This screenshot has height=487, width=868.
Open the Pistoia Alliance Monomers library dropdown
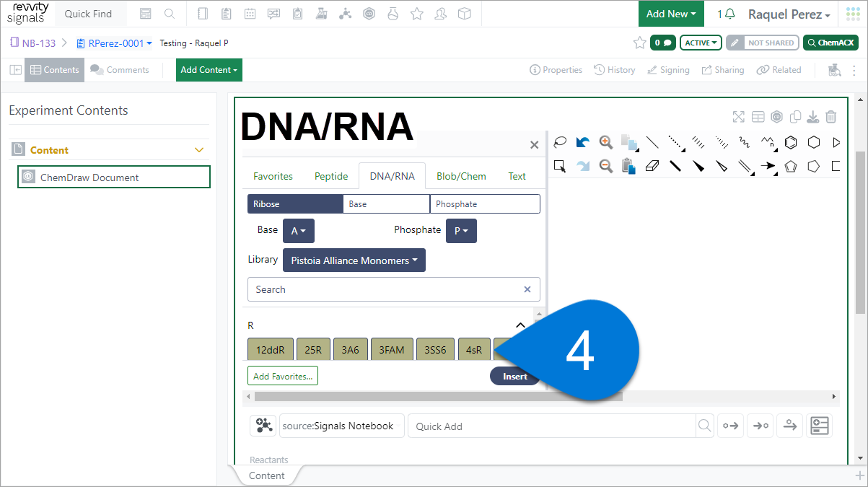[354, 260]
